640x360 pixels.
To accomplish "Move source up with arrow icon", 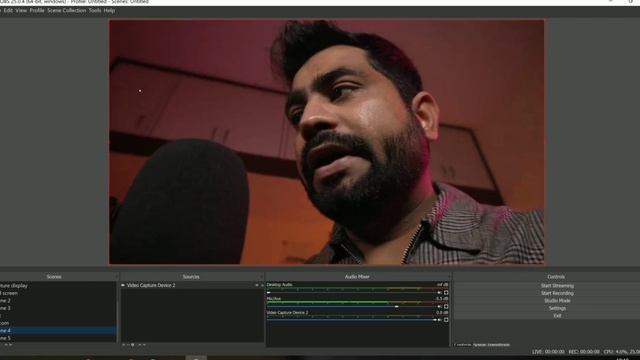I will (x=140, y=345).
